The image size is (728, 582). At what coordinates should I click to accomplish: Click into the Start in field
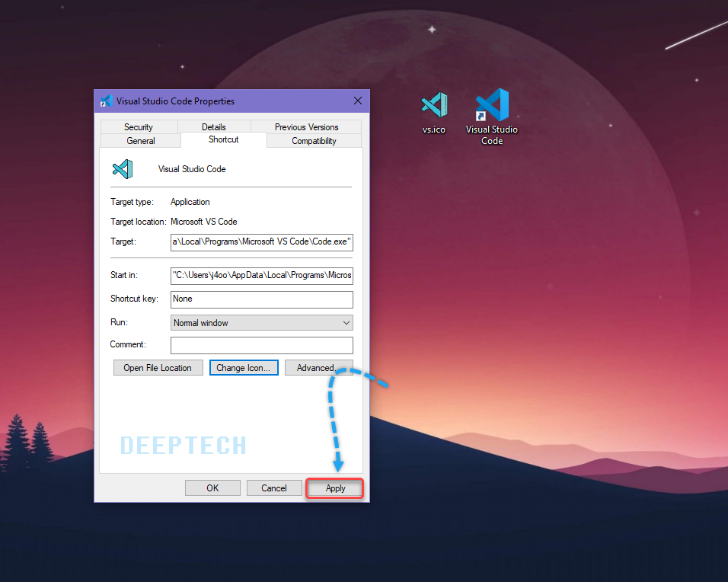click(x=262, y=276)
